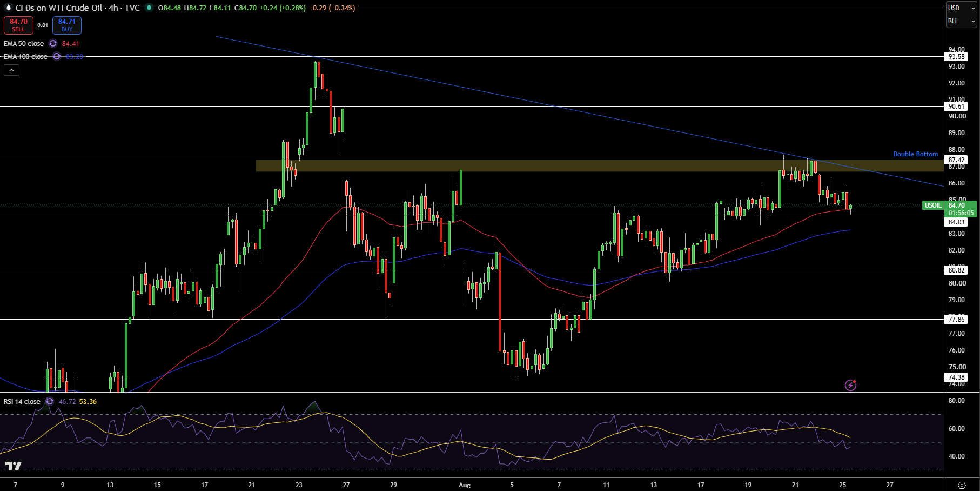Screen dimensions: 980x491
Task: Click the 77.86 price level label
Action: point(957,320)
